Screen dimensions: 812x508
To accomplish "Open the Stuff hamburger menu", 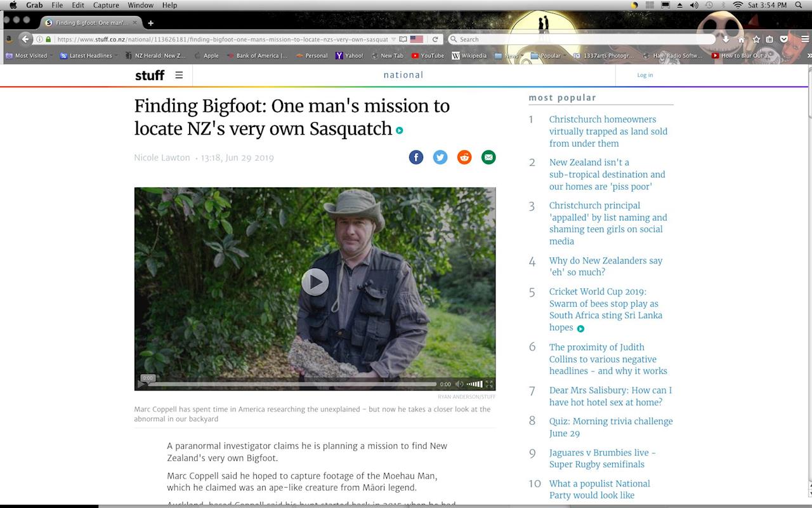I will 179,75.
